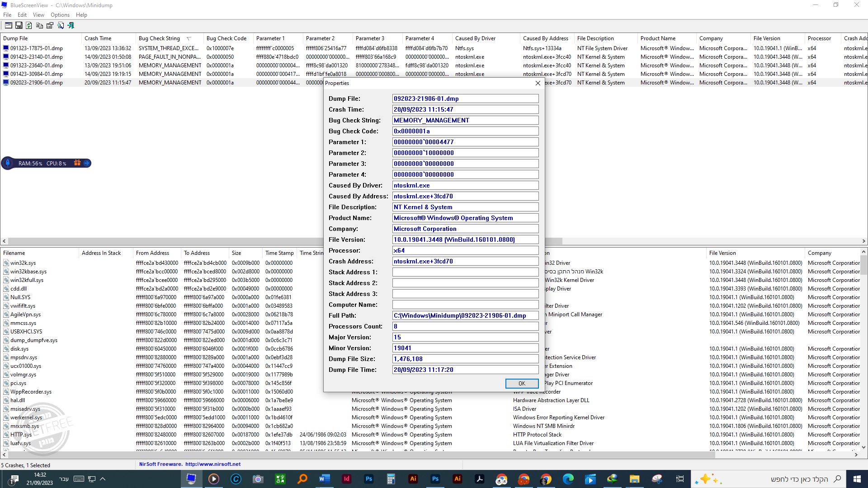Click the Save Selected Items floppy icon
This screenshot has height=488, width=868.
coord(19,26)
